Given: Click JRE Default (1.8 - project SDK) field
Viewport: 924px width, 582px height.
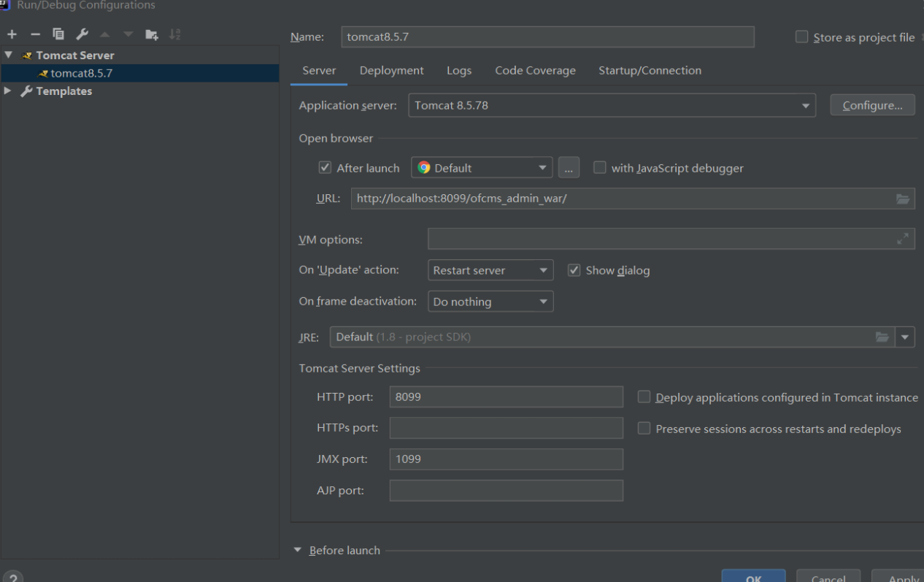Looking at the screenshot, I should pyautogui.click(x=612, y=337).
